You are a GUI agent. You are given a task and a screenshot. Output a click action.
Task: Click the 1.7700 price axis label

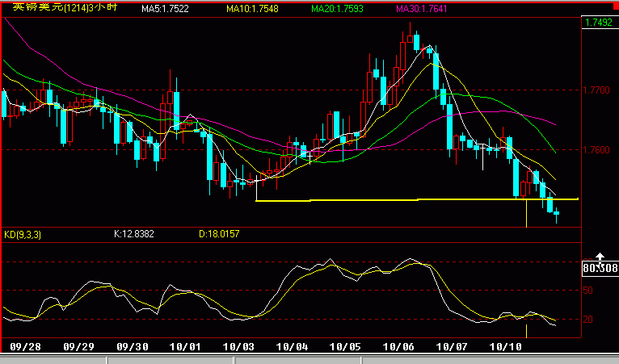596,90
